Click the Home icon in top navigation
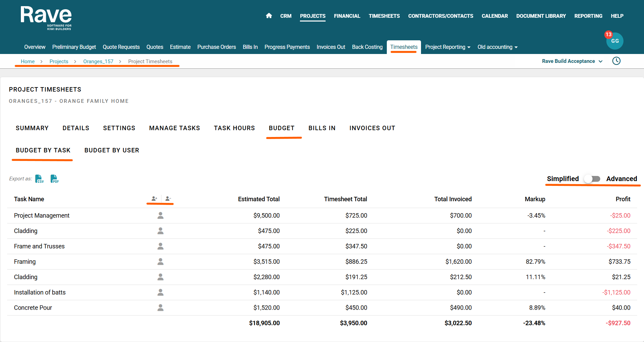 (x=269, y=16)
